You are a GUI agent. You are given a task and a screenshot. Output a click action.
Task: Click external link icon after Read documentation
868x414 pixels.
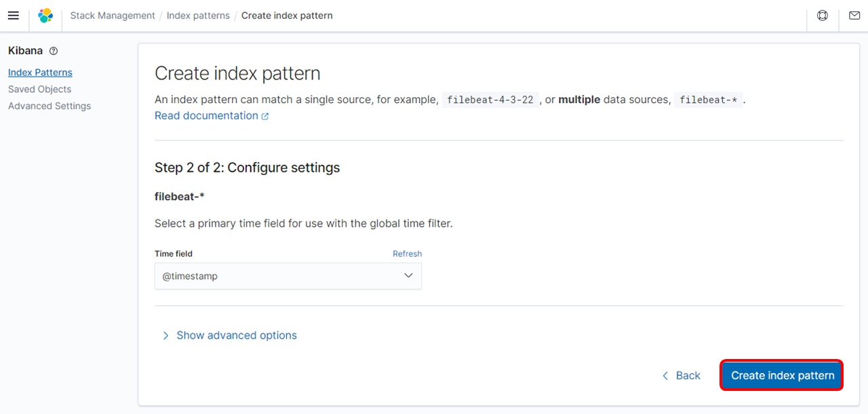pyautogui.click(x=265, y=116)
